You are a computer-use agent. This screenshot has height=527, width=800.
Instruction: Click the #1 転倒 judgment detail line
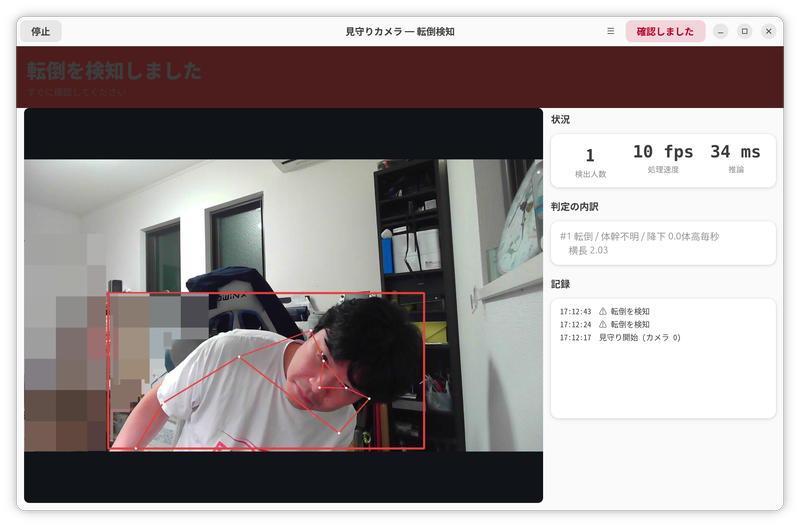(x=639, y=236)
